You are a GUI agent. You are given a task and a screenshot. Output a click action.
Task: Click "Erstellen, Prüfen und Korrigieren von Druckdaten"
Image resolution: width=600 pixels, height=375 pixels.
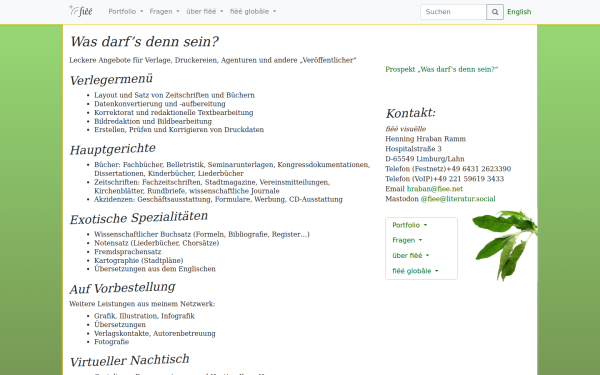(179, 130)
